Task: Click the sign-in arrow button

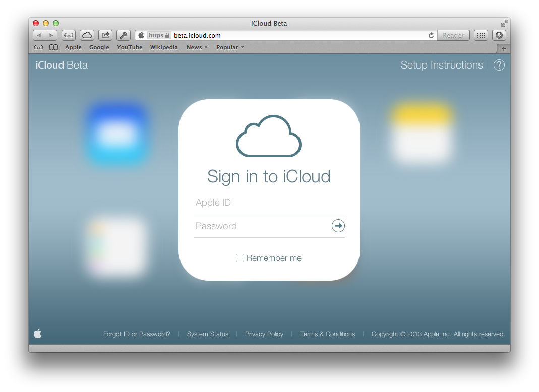Action: click(x=338, y=226)
